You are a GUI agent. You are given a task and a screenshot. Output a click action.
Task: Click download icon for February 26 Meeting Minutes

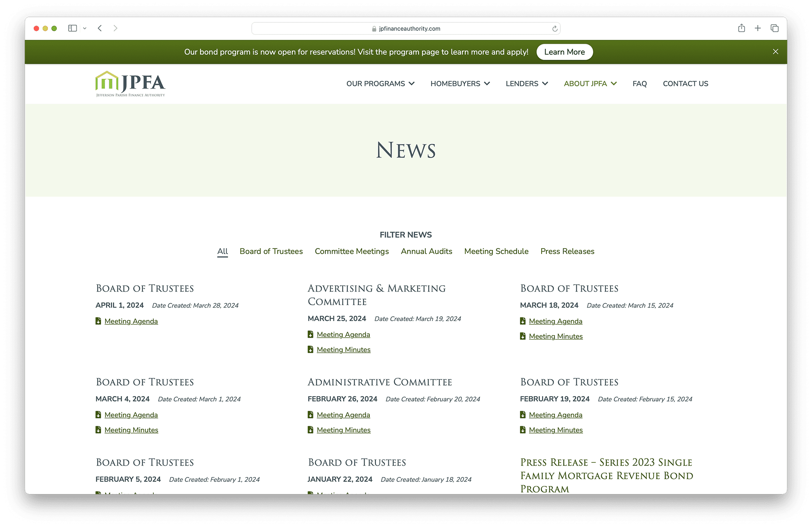click(x=311, y=430)
